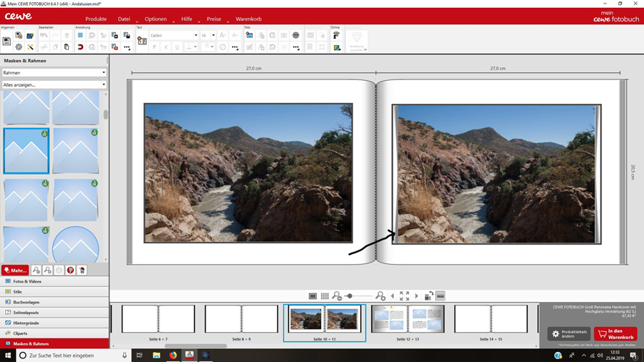Click the magnet snap icon in Anordnung
The image size is (644, 362).
coord(80,47)
